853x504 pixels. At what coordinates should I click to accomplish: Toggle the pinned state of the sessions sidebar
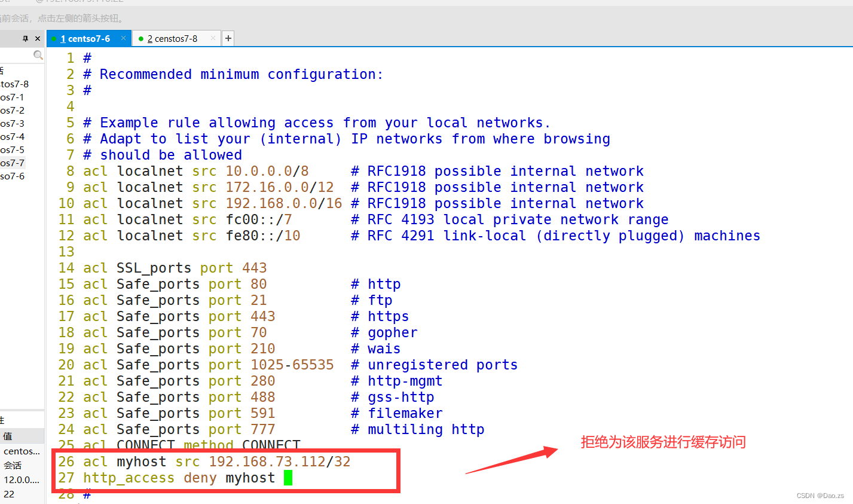[25, 38]
